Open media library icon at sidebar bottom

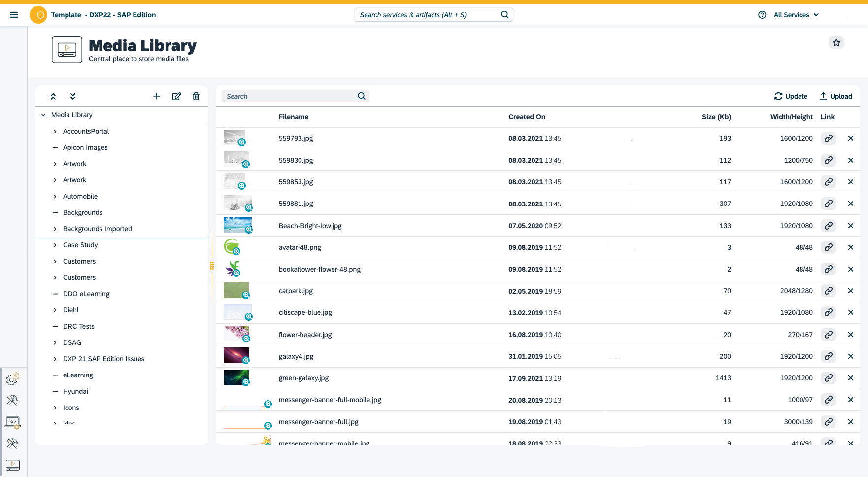coord(13,465)
